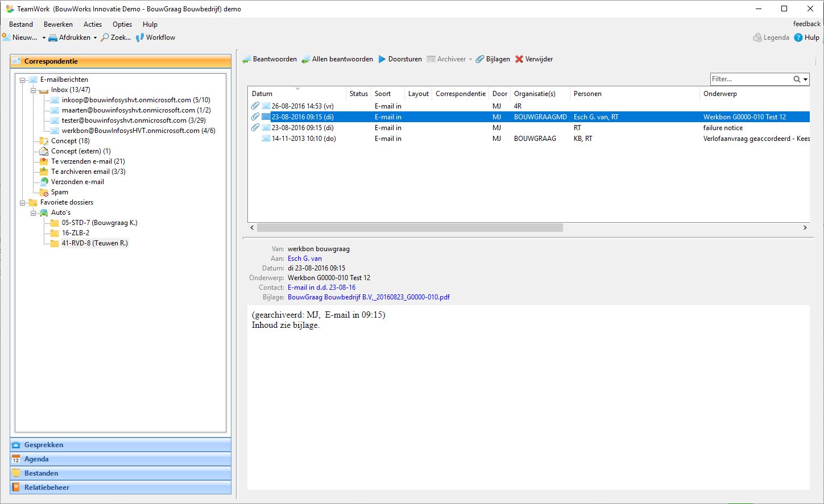Open the Legenda toolbar item
This screenshot has width=824, height=504.
[x=771, y=38]
